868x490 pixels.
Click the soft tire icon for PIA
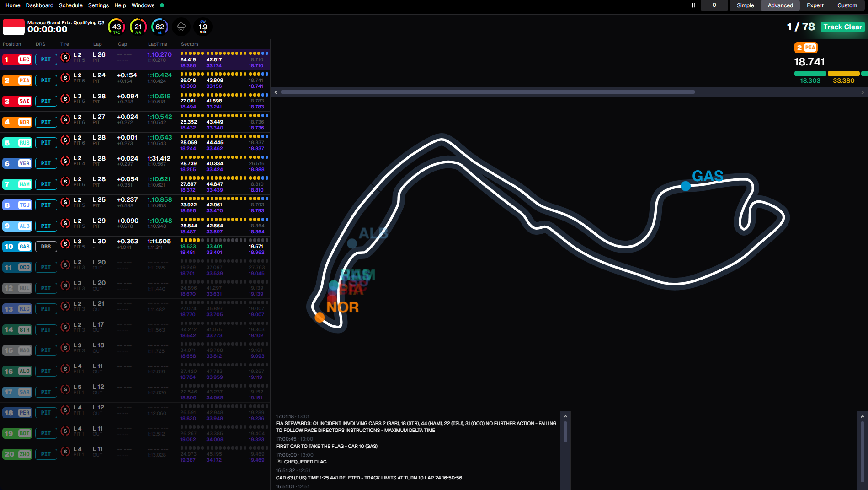click(65, 78)
